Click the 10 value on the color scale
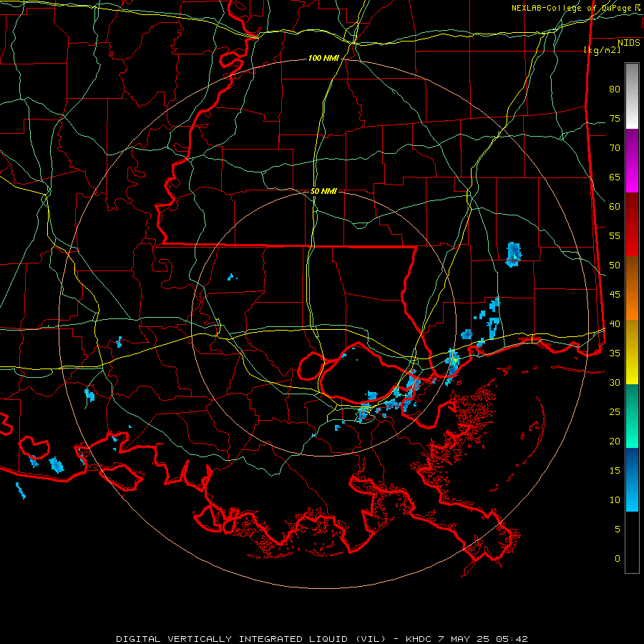The width and height of the screenshot is (644, 644). [615, 500]
